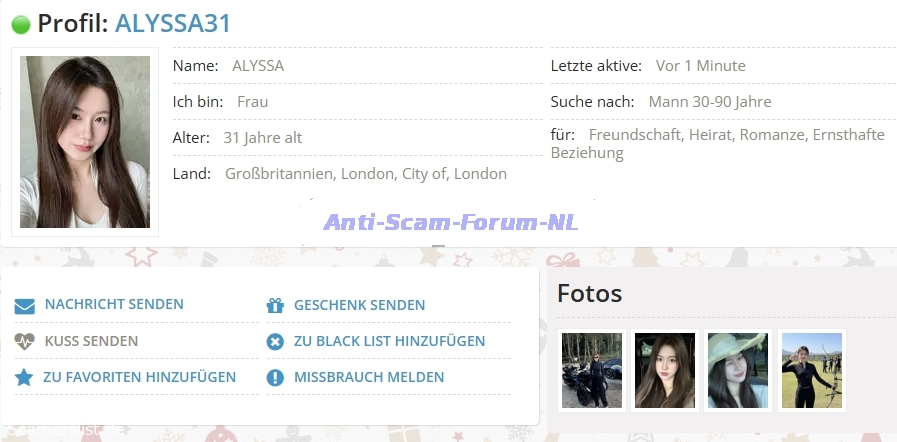Report the profile via Missbrauch melden link
This screenshot has width=897, height=442.
pos(368,377)
